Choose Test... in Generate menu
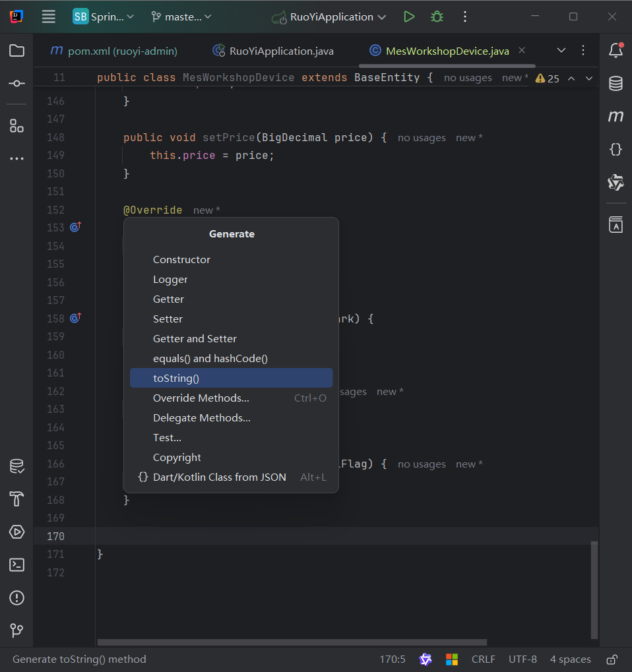The image size is (632, 672). pos(231,437)
